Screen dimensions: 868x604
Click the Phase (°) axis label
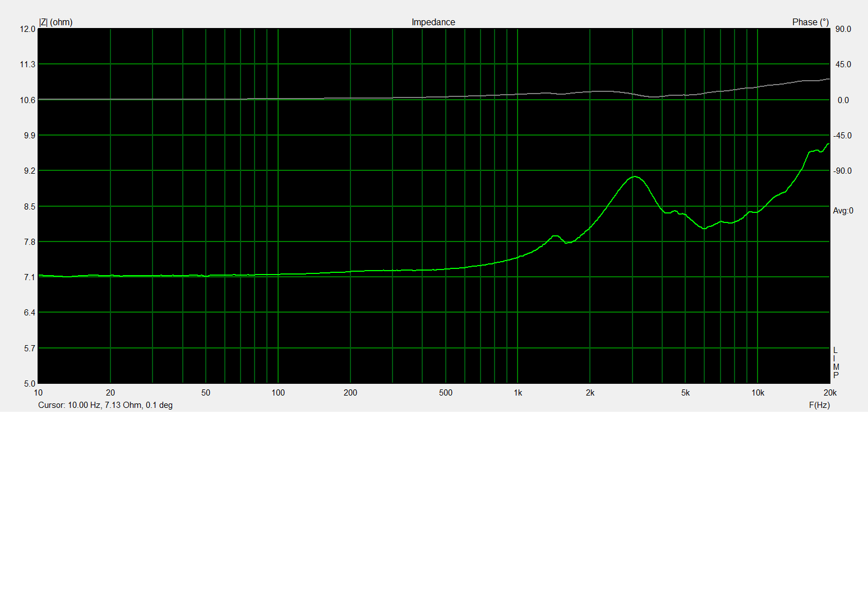[810, 22]
